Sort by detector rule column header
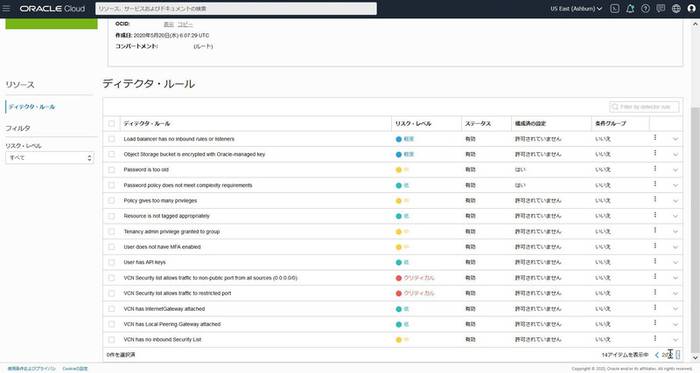The image size is (700, 373). pyautogui.click(x=147, y=124)
